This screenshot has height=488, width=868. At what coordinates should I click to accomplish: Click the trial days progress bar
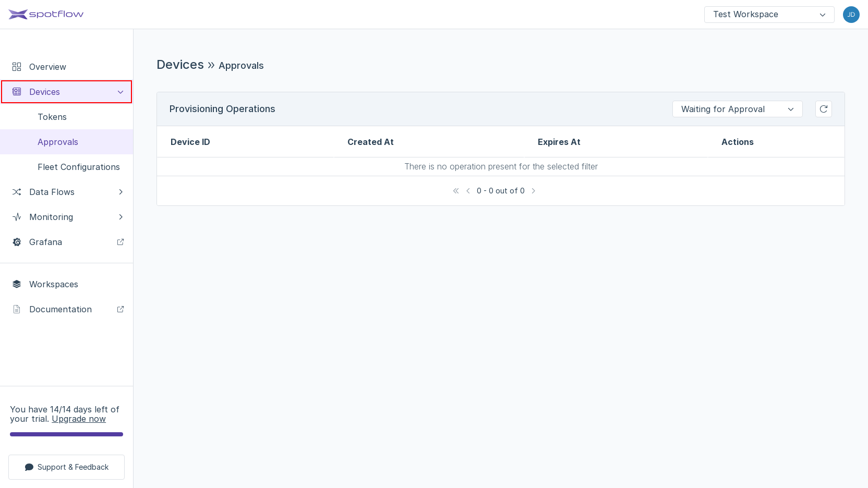(x=66, y=434)
